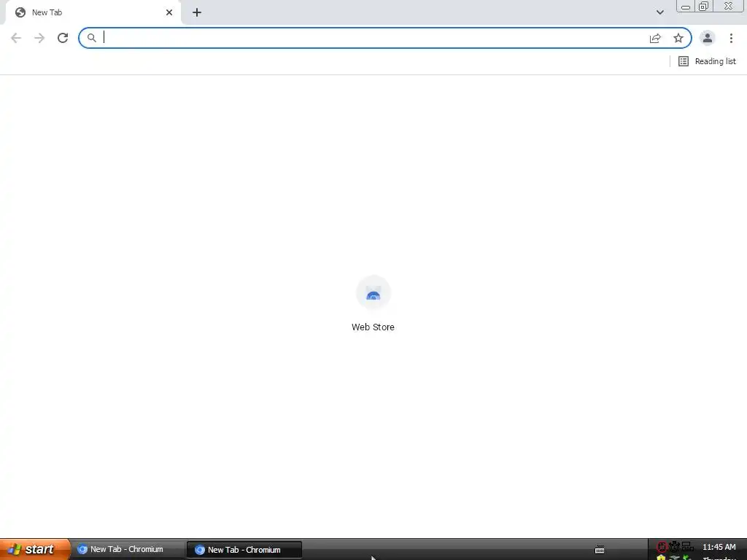The height and width of the screenshot is (560, 747).
Task: Open the profile avatar menu
Action: [708, 38]
